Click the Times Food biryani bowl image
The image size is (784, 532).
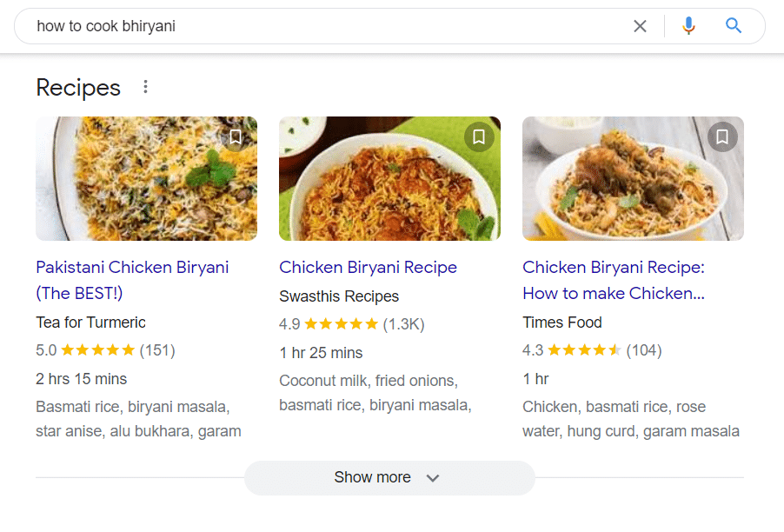[633, 178]
